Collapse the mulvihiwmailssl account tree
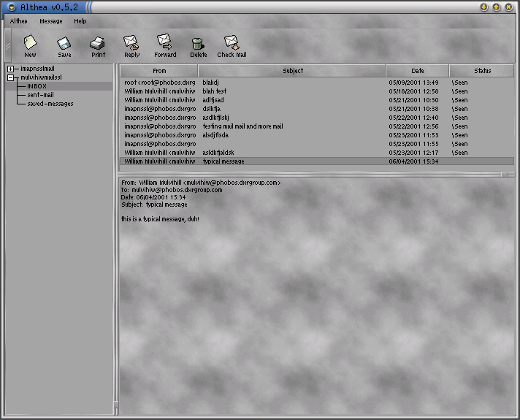520x420 pixels. pos(11,77)
